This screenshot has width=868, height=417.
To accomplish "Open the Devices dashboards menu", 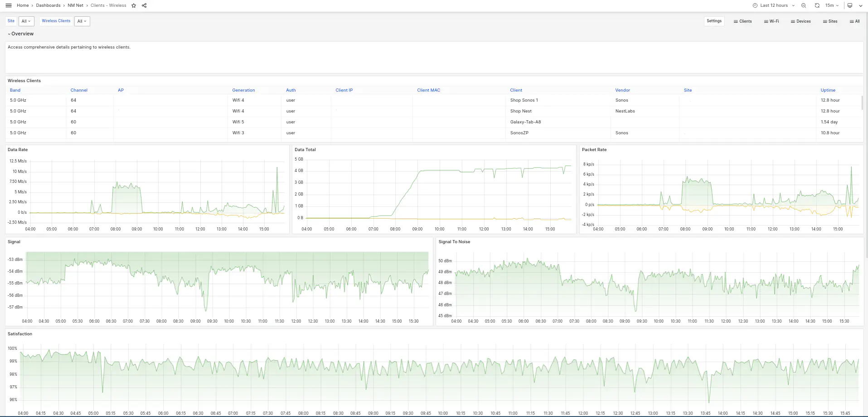I will [x=800, y=21].
